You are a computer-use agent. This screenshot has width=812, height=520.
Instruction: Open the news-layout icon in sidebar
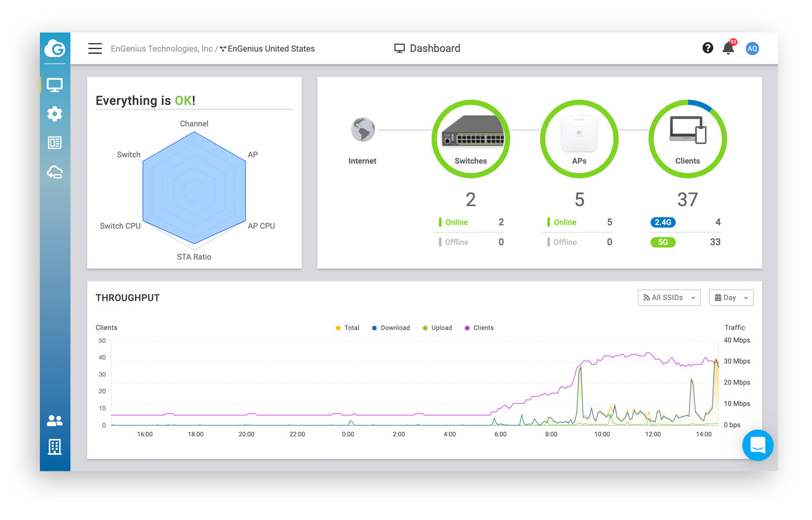point(55,143)
